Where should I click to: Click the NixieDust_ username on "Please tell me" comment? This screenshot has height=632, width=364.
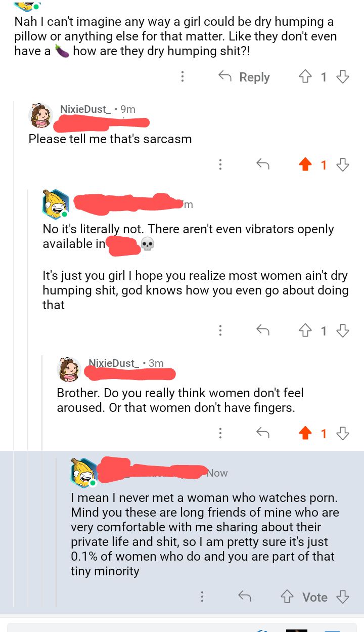[85, 109]
